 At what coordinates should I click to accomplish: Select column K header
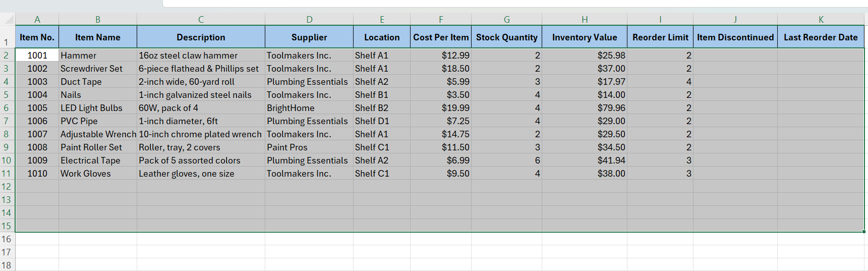(x=821, y=20)
